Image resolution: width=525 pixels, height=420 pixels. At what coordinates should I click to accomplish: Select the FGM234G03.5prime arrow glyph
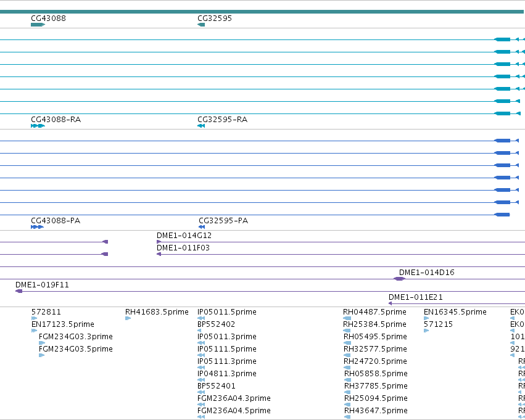click(41, 355)
